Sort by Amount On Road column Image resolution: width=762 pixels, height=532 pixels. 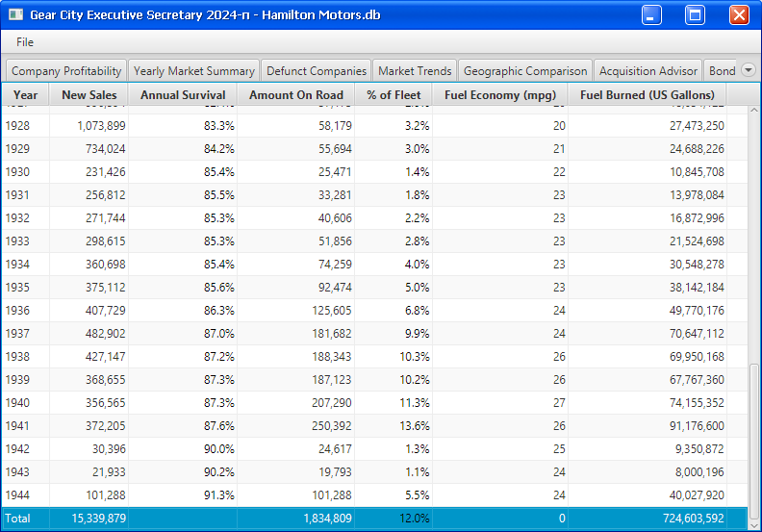(296, 95)
